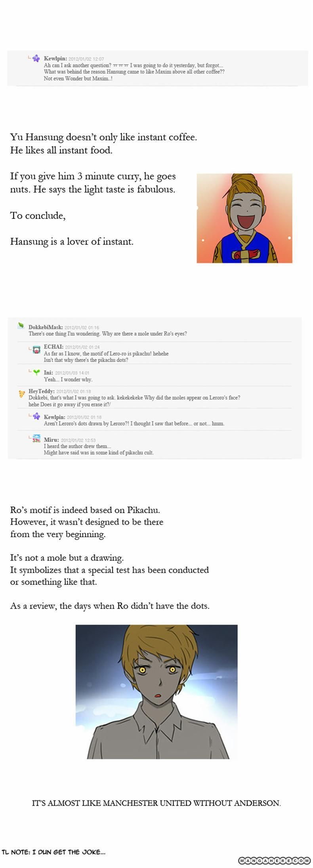The width and height of the screenshot is (313, 868).
Task: Click the laughing Yu Hansung illustration
Action: coord(244,218)
